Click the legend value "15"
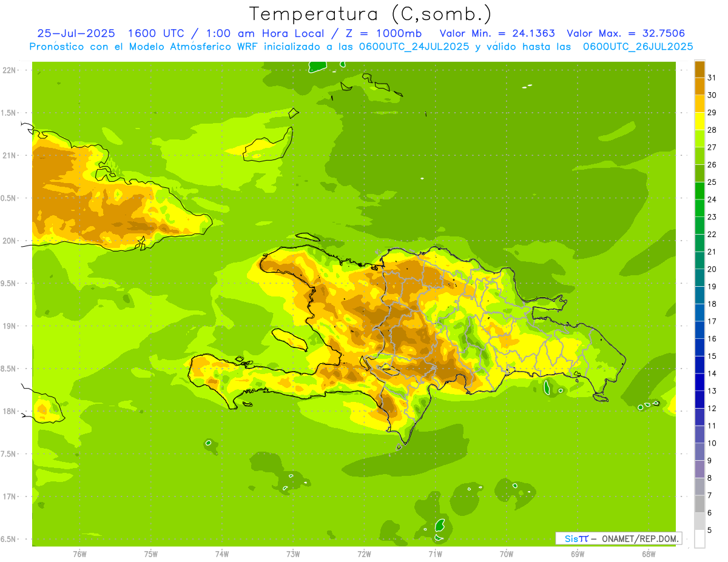The width and height of the screenshot is (728, 562). (712, 356)
